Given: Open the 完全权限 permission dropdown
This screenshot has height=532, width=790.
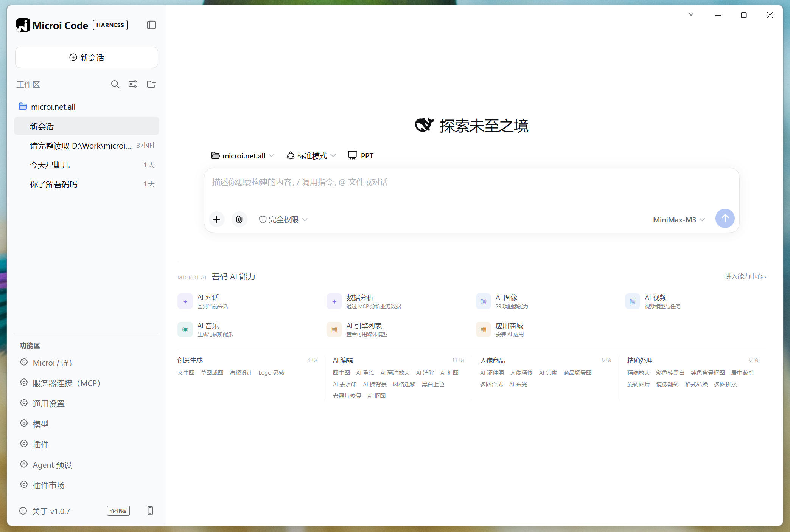Looking at the screenshot, I should [283, 219].
